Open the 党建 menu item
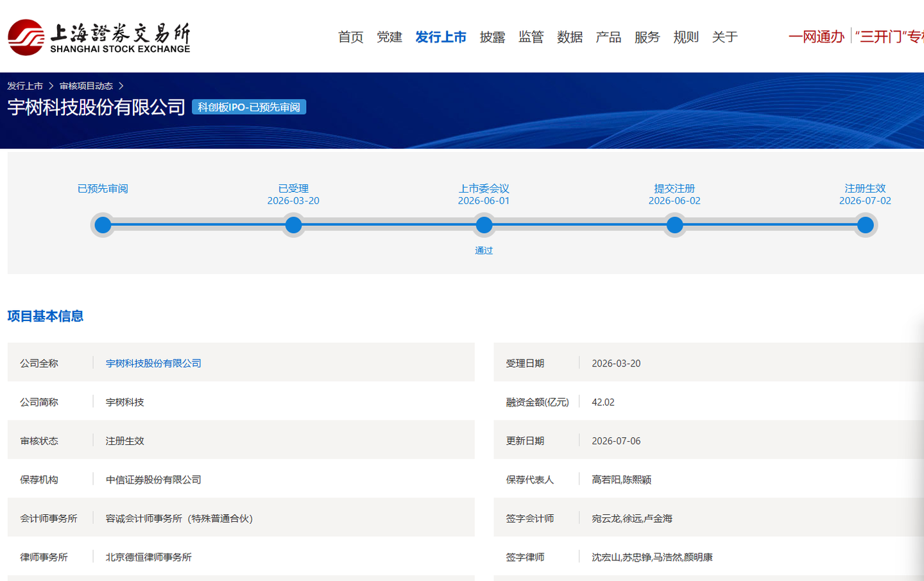Screen dimensions: 924x581 [x=389, y=37]
